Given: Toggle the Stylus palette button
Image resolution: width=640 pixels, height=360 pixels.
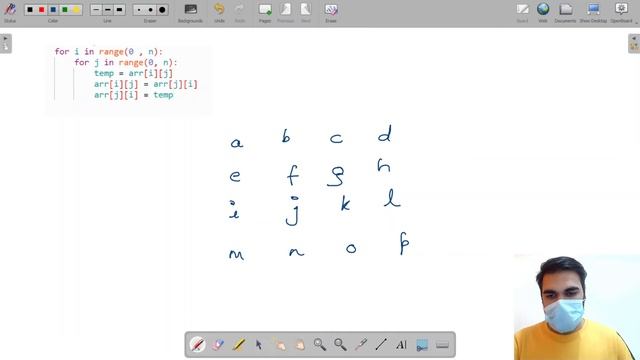Looking at the screenshot, I should pyautogui.click(x=10, y=12).
